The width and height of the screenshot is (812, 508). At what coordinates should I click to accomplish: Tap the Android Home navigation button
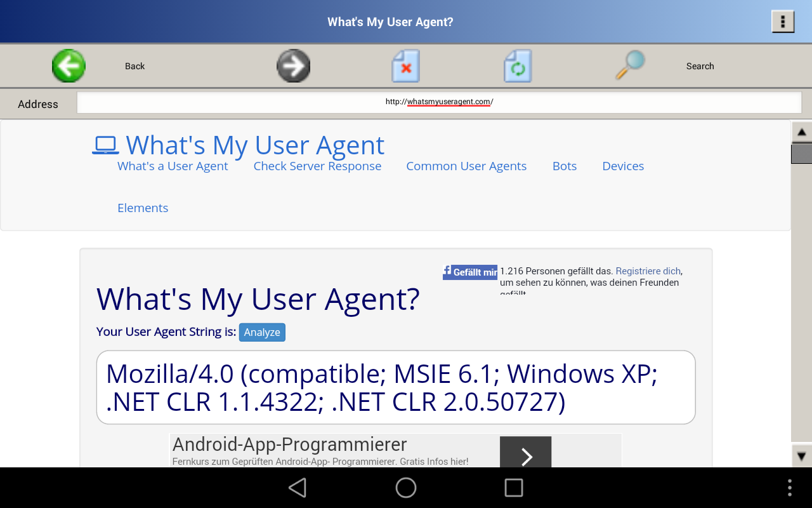coord(406,488)
